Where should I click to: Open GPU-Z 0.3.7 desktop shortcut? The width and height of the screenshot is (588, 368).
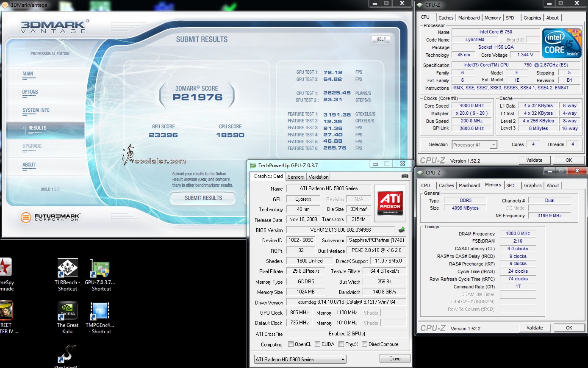(100, 275)
